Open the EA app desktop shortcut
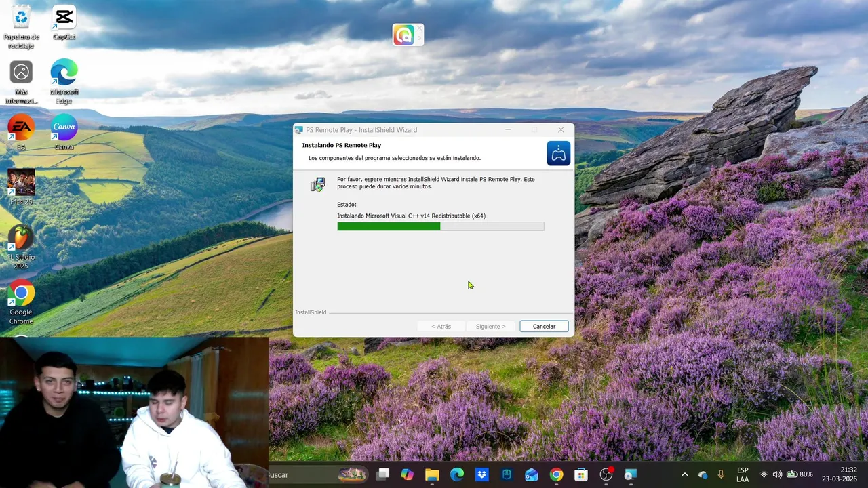Screen dimensions: 868x488 pyautogui.click(x=21, y=132)
